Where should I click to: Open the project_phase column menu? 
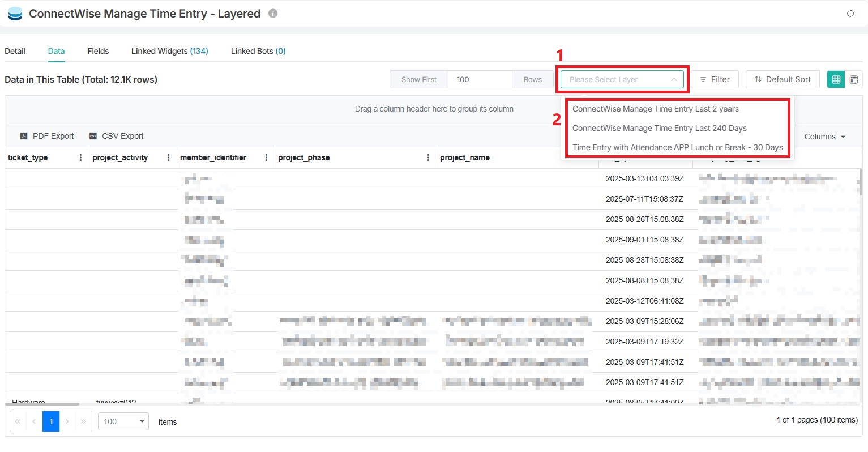pyautogui.click(x=428, y=157)
